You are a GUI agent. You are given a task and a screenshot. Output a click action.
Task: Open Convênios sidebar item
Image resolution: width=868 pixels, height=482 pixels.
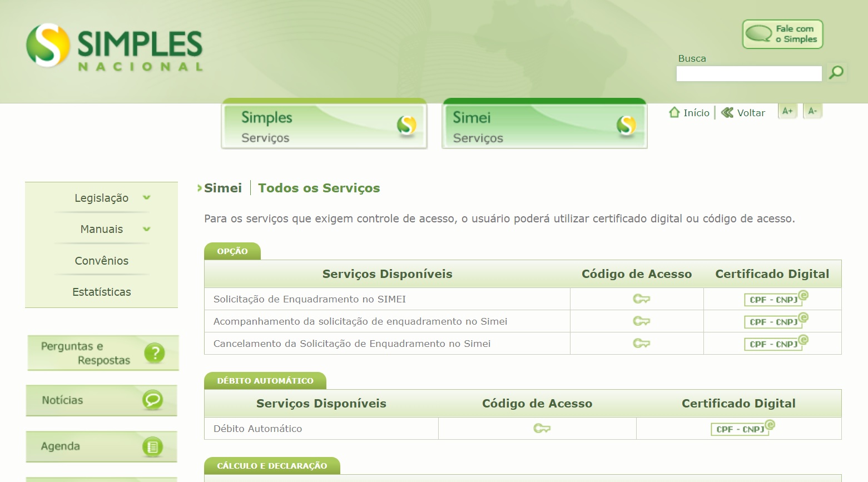(101, 261)
